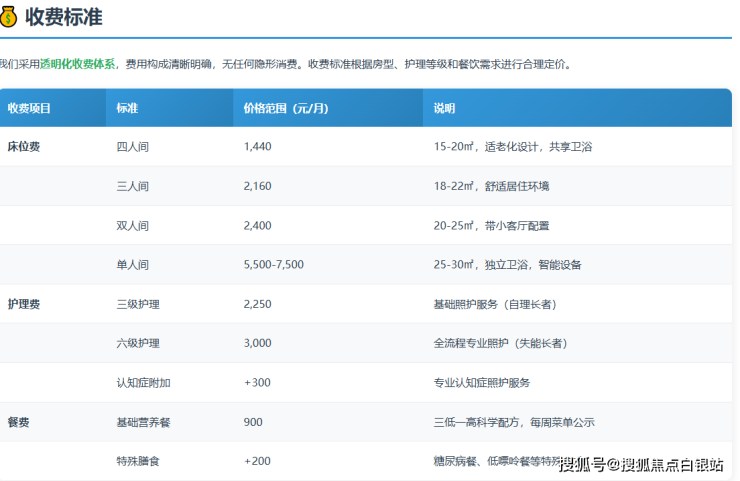Viewport: 740px width, 481px height.
Task: Click the money bag icon beside 收费标准
Action: coord(8,17)
